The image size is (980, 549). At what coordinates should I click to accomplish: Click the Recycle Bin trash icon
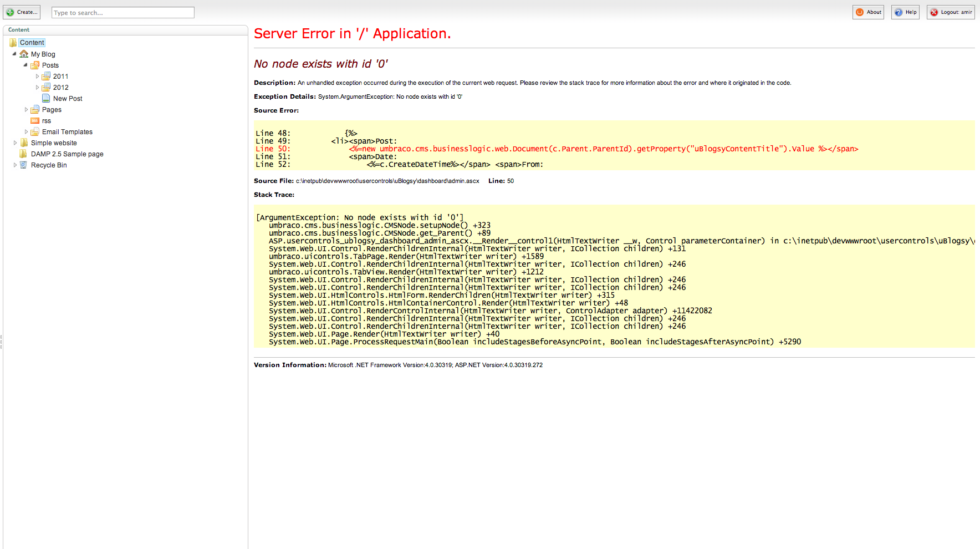pyautogui.click(x=23, y=165)
